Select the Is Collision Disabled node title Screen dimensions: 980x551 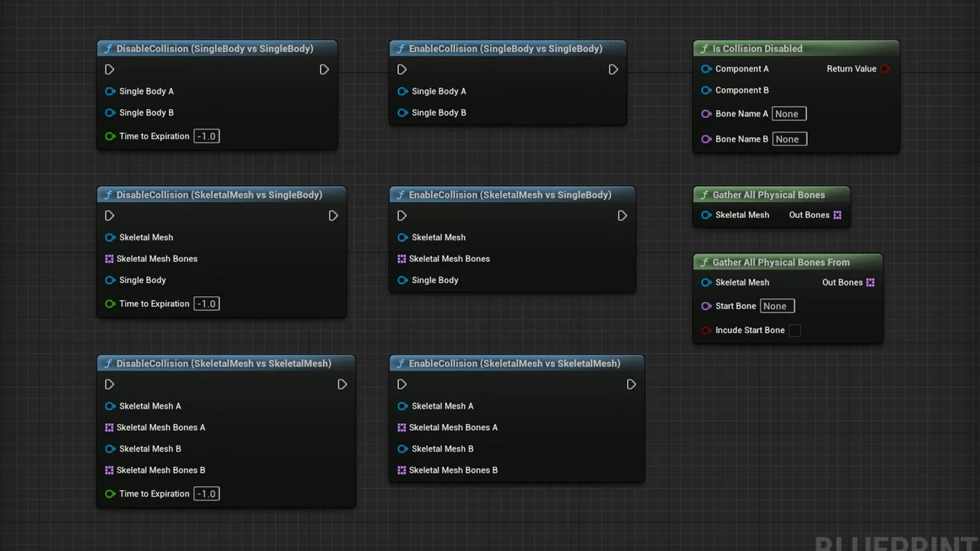click(757, 49)
